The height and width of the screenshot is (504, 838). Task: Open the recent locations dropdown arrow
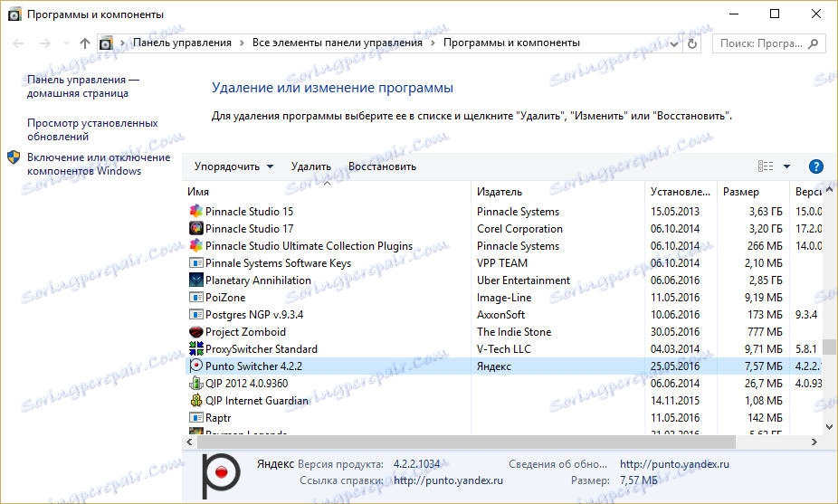pos(66,43)
